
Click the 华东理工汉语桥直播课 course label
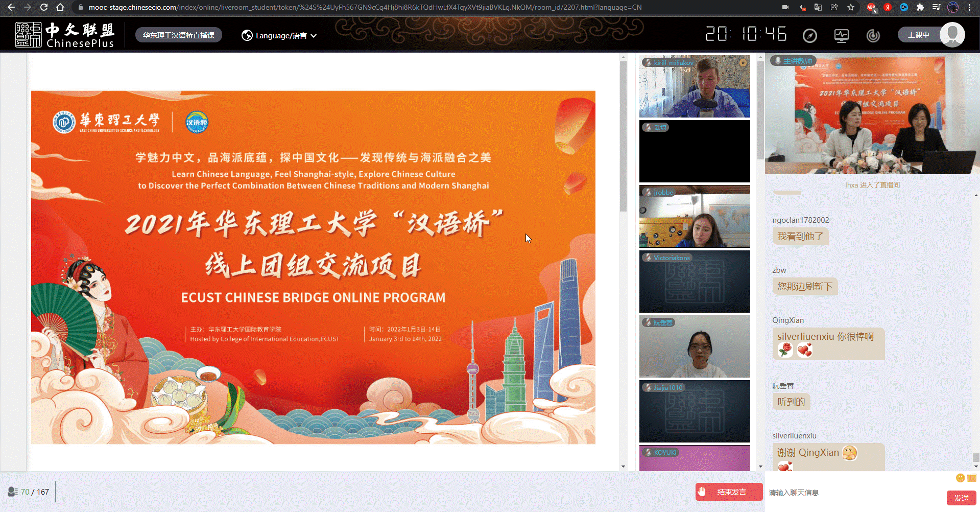coord(179,35)
